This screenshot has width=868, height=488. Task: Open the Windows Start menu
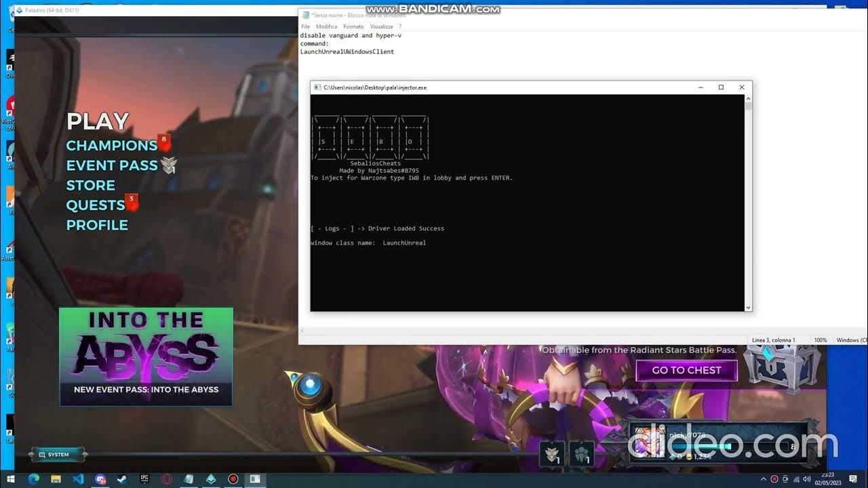coord(11,479)
